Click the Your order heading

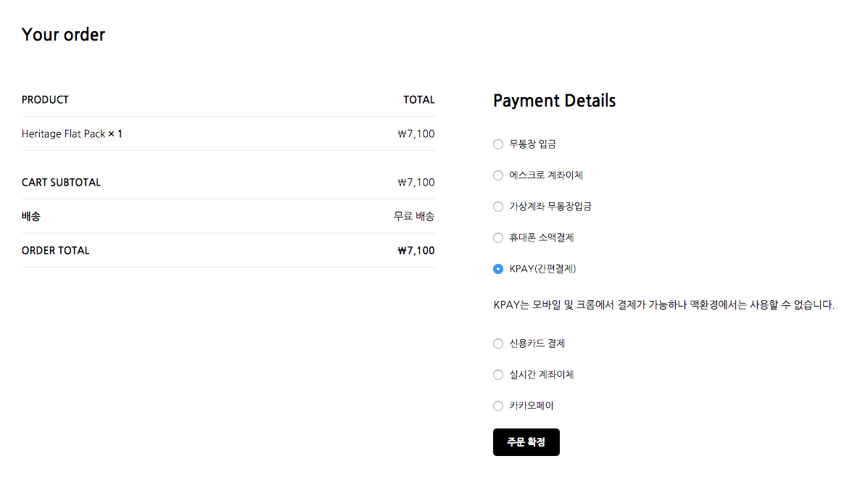(63, 34)
